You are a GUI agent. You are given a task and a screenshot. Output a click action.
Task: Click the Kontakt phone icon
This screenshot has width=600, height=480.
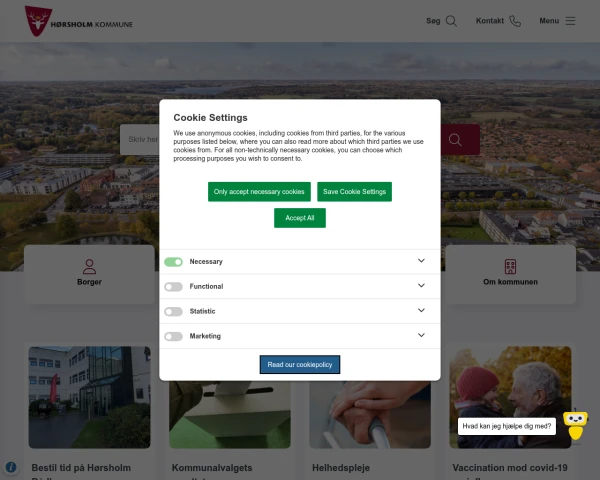[x=515, y=21]
